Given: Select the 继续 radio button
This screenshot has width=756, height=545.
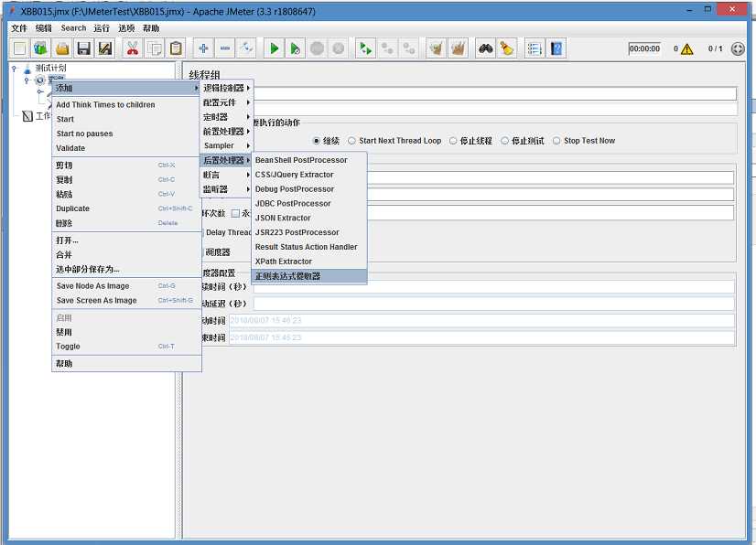Looking at the screenshot, I should 317,141.
